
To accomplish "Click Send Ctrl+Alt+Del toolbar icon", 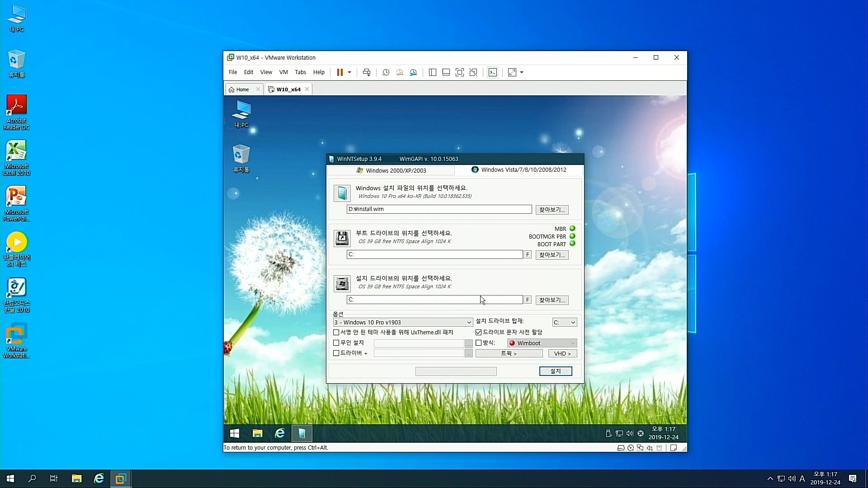I will pyautogui.click(x=367, y=72).
